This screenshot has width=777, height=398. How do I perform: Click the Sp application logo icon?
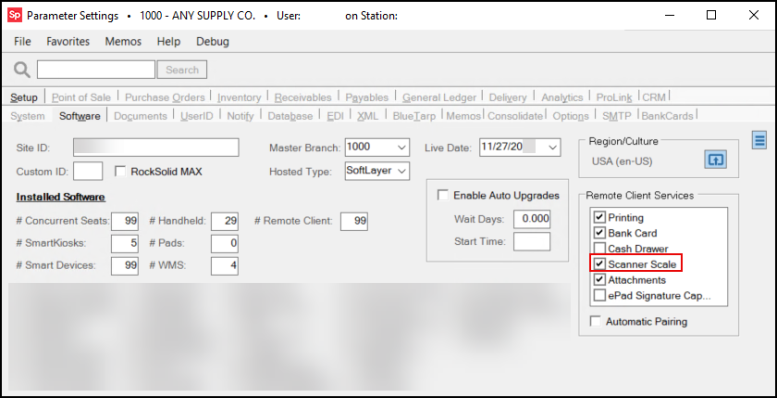tap(14, 15)
